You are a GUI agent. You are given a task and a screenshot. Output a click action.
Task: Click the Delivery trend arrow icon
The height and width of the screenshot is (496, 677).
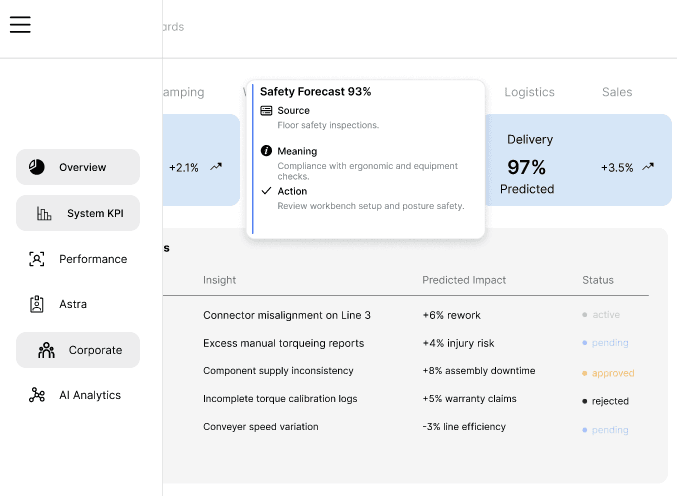[x=648, y=167]
